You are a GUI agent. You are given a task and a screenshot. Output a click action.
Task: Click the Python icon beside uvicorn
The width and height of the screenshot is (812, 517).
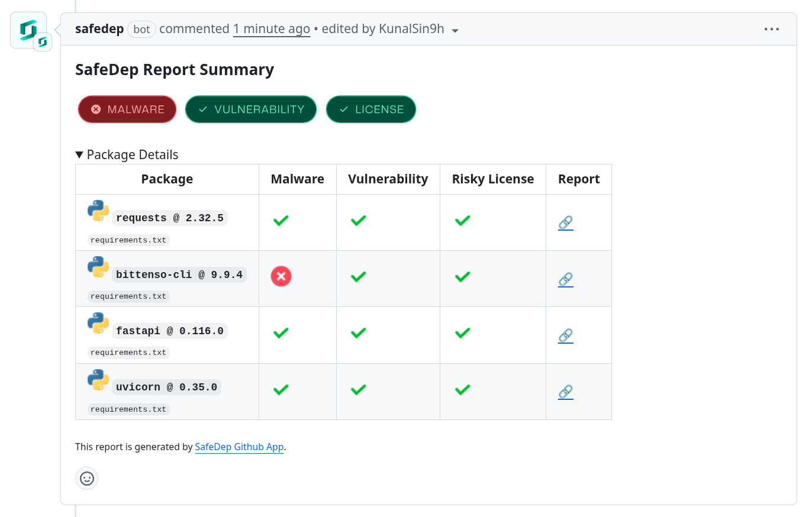[x=98, y=380]
